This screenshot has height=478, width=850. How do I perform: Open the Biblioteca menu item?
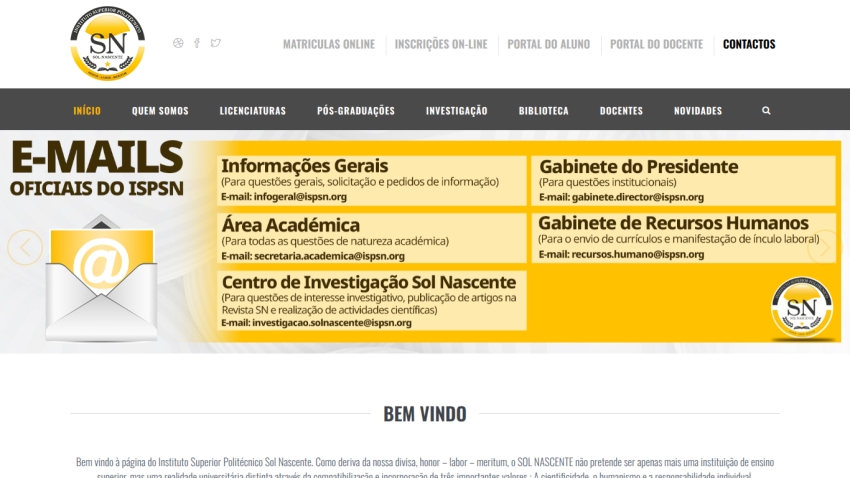point(544,111)
